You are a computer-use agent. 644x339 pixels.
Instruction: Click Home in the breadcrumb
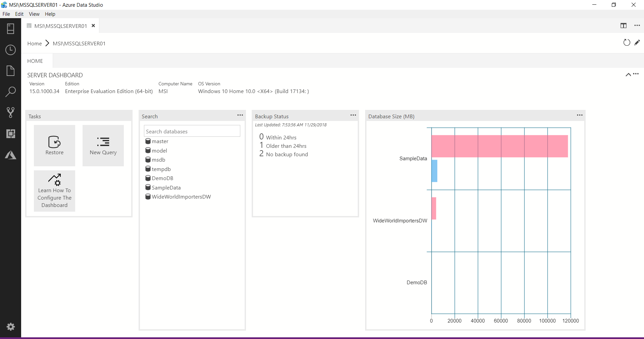tap(35, 44)
